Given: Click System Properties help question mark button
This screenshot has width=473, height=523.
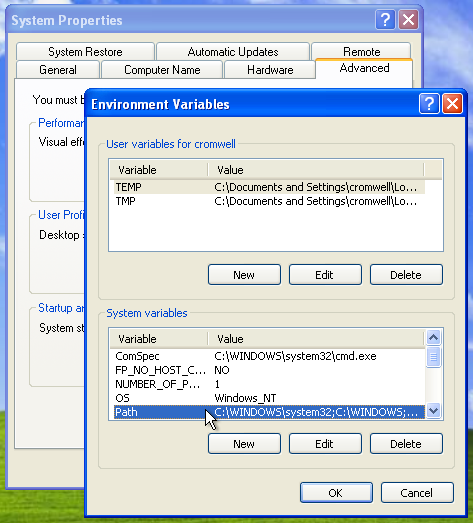Looking at the screenshot, I should tap(385, 20).
